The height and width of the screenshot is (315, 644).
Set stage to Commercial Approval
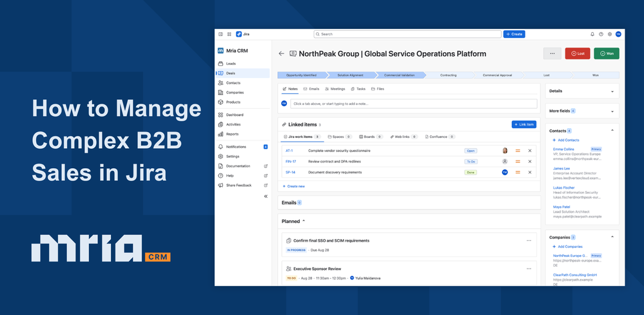[x=497, y=75]
